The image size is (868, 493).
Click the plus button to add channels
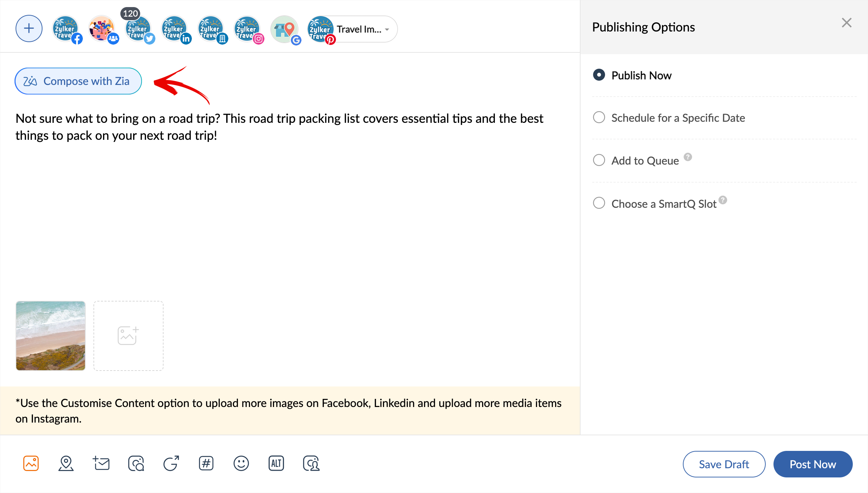tap(29, 29)
